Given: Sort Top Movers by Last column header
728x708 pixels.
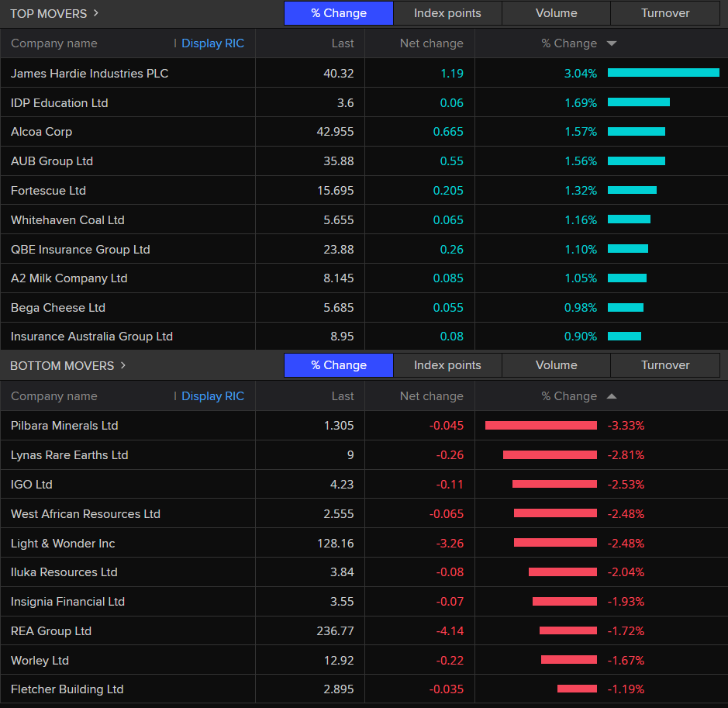Looking at the screenshot, I should coord(343,43).
